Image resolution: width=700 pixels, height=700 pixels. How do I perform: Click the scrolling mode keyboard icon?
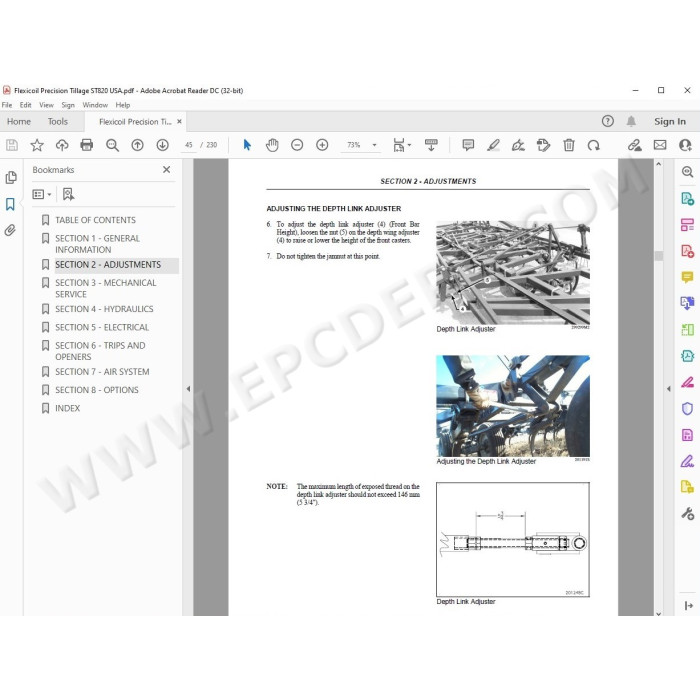tap(431, 145)
